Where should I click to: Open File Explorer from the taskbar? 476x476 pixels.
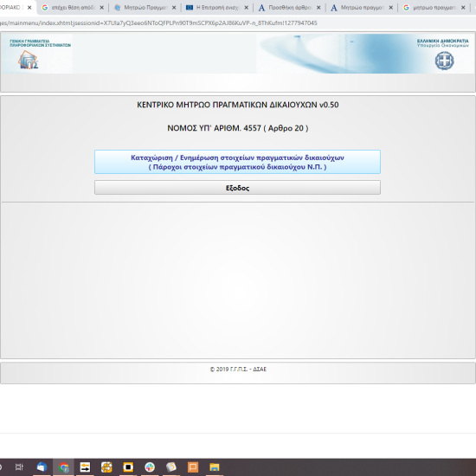(x=215, y=466)
